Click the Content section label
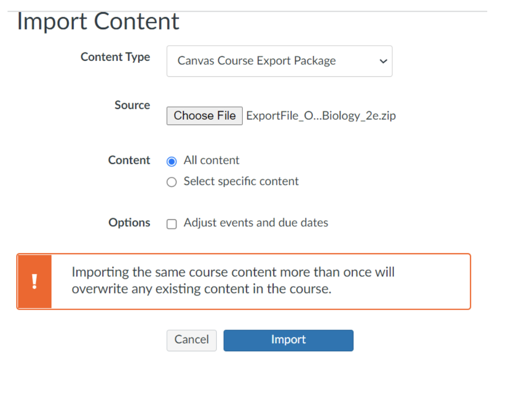 [129, 160]
